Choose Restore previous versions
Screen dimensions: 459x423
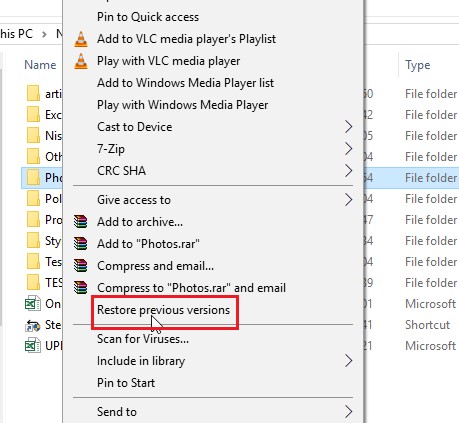pyautogui.click(x=163, y=310)
